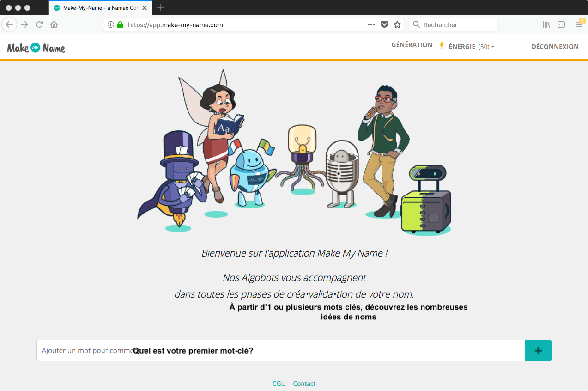Screen dimensions: 588x391
Task: Click the 'Nos Algobots vous accompagnent' line
Action: tap(294, 278)
